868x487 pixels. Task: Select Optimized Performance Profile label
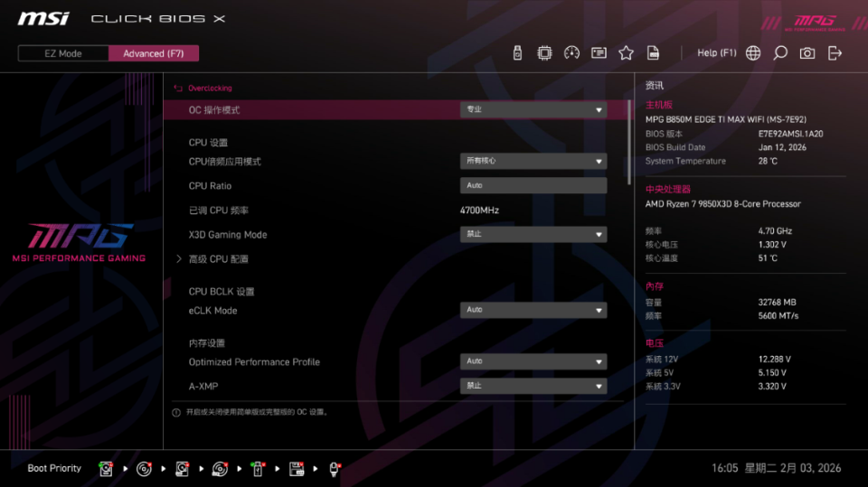click(254, 362)
